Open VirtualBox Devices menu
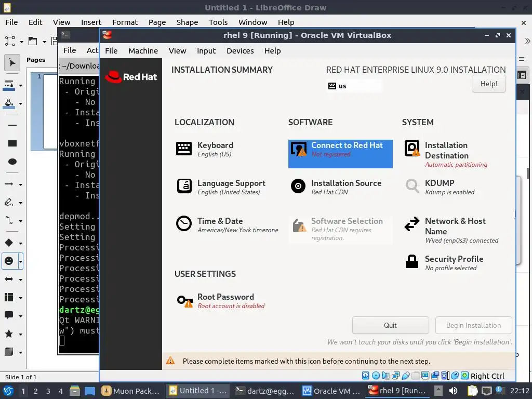This screenshot has height=399, width=532. 240,51
